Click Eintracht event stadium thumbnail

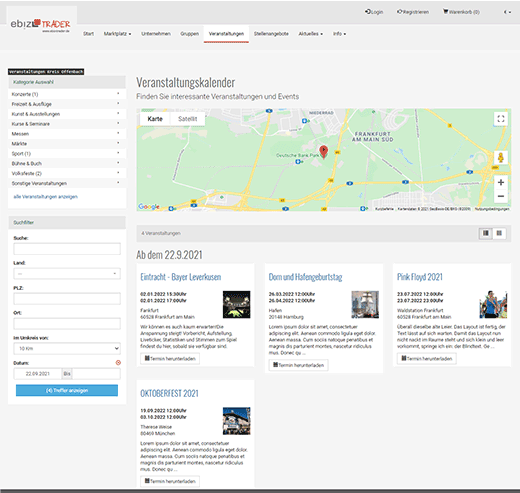click(236, 304)
